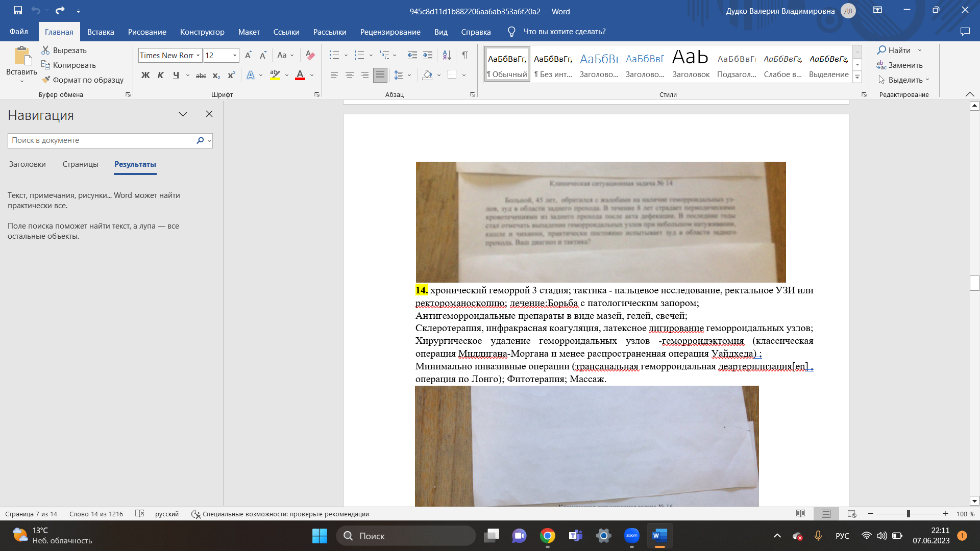The width and height of the screenshot is (980, 551).
Task: Select the Без интервала style
Action: tap(553, 65)
